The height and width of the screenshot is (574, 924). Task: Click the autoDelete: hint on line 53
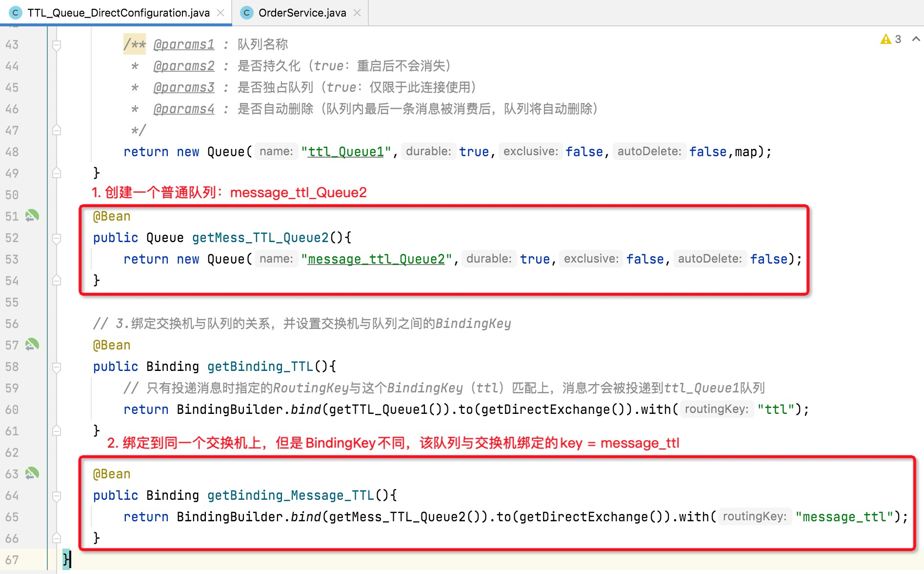coord(710,259)
